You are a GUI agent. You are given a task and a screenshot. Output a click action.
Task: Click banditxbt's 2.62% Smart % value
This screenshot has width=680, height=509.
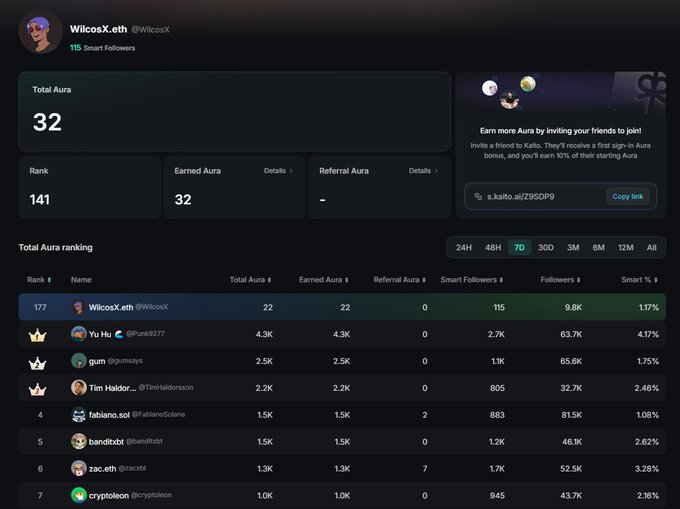pyautogui.click(x=647, y=442)
